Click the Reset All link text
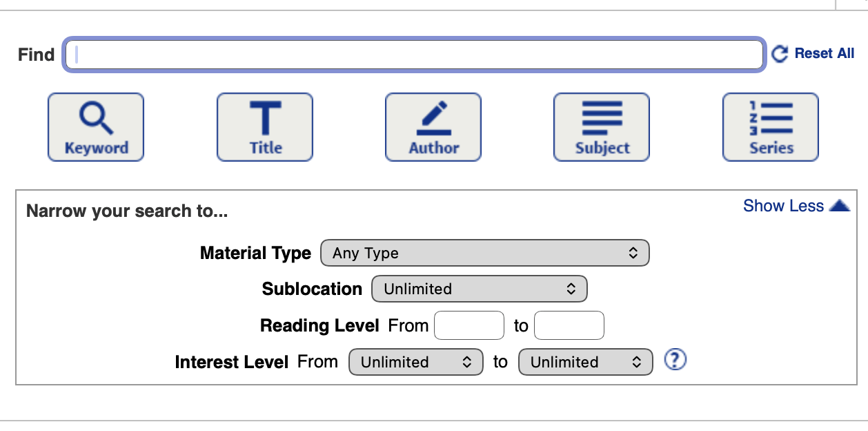 [825, 53]
